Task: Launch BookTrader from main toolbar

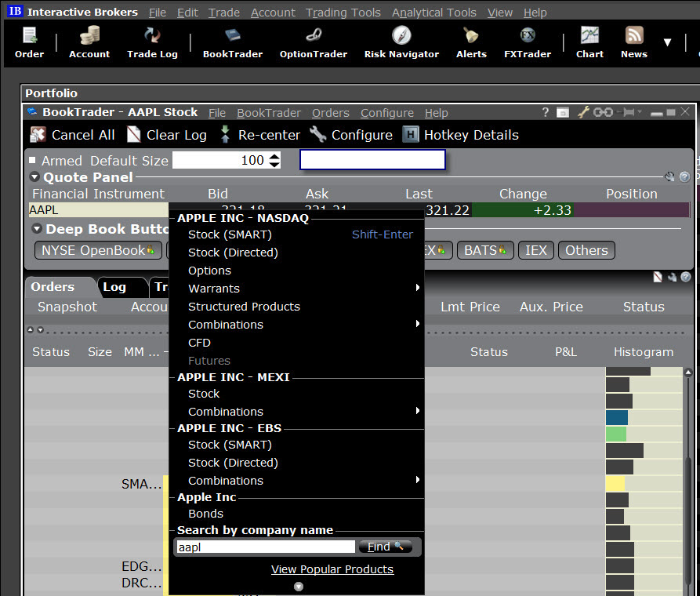Action: pos(233,42)
